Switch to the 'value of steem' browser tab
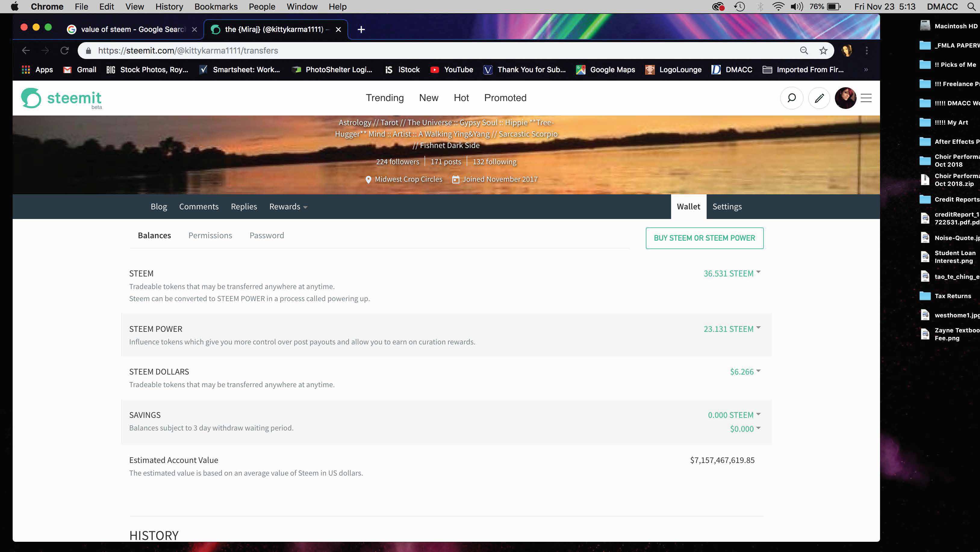This screenshot has width=980, height=552. [x=129, y=29]
